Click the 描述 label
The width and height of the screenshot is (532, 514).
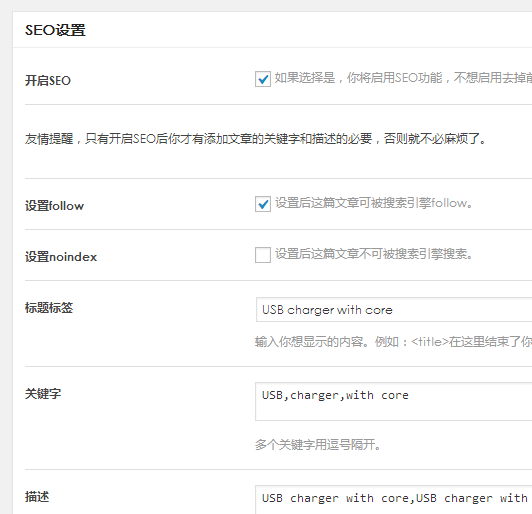tap(37, 497)
